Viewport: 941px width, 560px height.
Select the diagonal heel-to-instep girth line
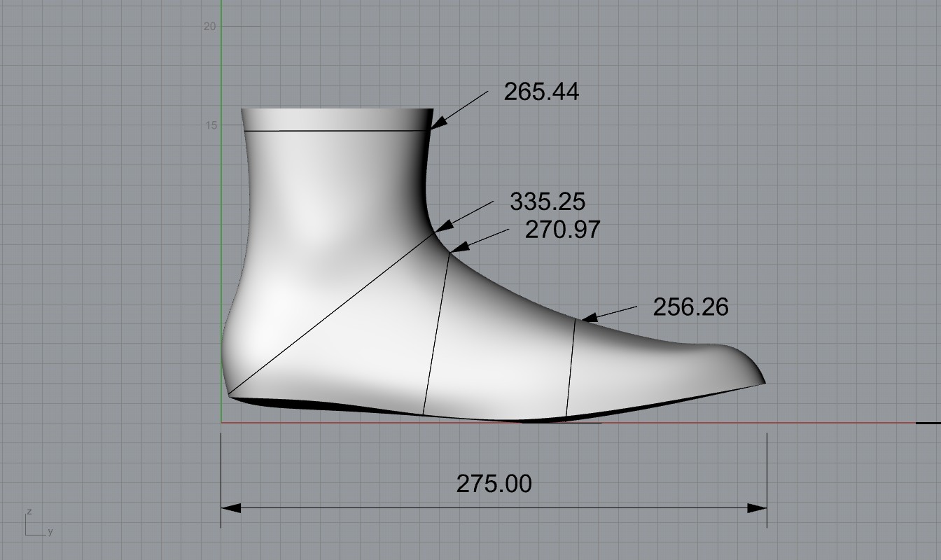point(329,315)
